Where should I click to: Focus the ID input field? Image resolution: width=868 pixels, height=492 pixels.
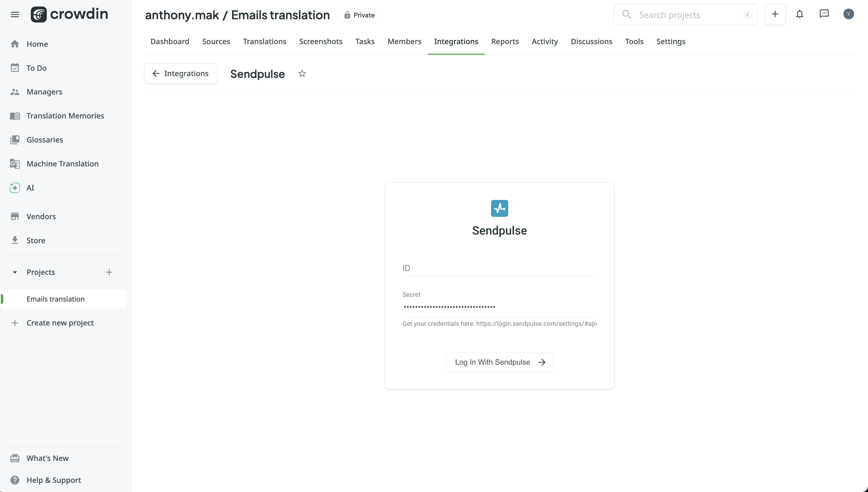coord(499,268)
